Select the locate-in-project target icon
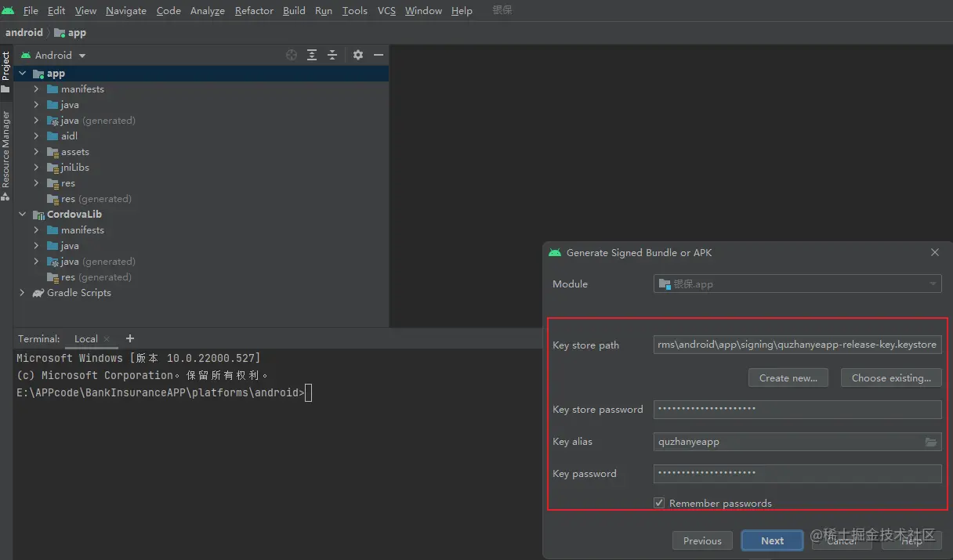953x560 pixels. 292,55
